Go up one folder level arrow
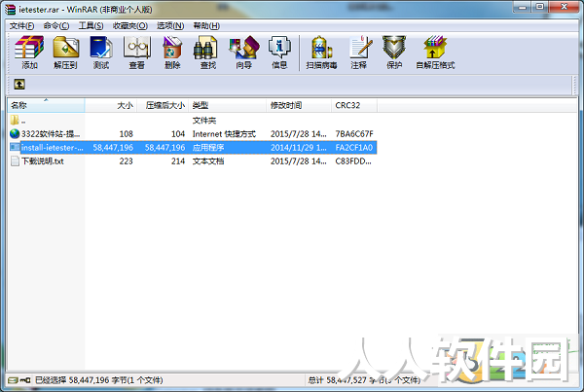 pyautogui.click(x=19, y=84)
